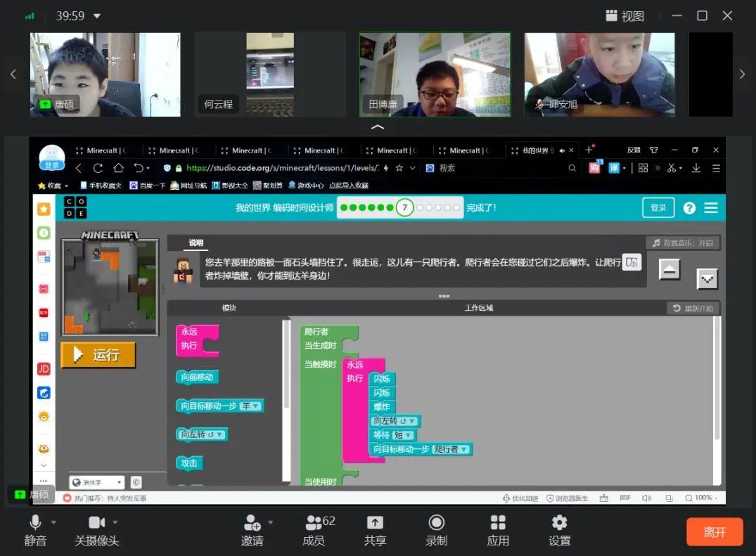
Task: Turn off camera with 关摄像头
Action: [96, 523]
